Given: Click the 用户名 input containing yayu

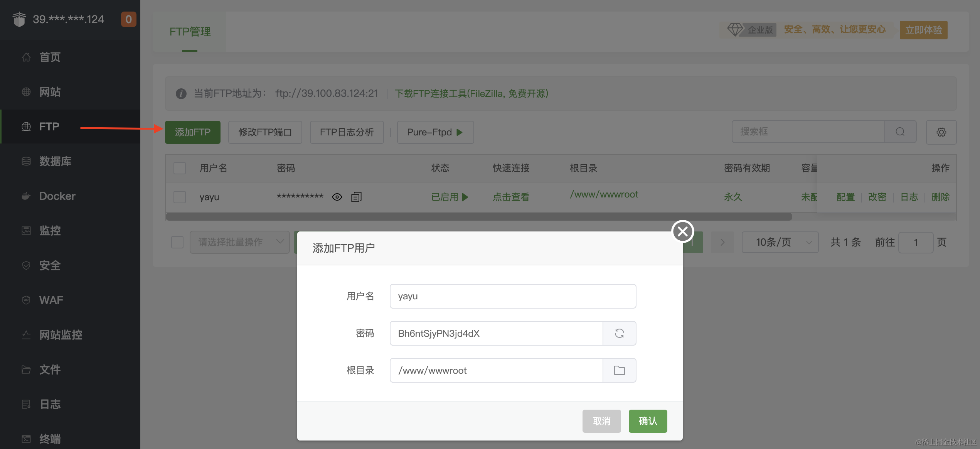Looking at the screenshot, I should click(512, 296).
